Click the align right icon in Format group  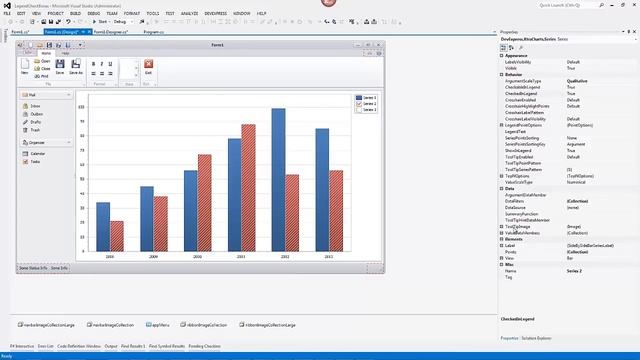coord(110,73)
